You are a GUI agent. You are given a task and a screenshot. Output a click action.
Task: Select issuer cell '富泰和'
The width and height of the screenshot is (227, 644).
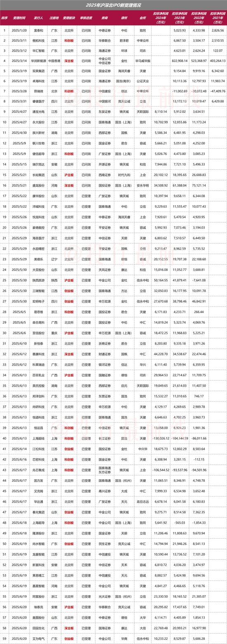point(38,30)
